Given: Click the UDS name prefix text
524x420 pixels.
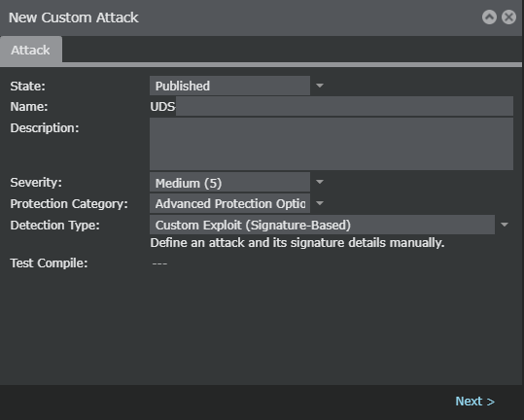Looking at the screenshot, I should coord(162,107).
